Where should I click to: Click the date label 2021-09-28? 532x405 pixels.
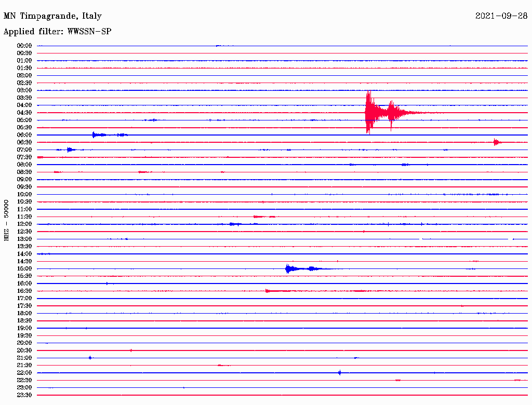point(501,16)
